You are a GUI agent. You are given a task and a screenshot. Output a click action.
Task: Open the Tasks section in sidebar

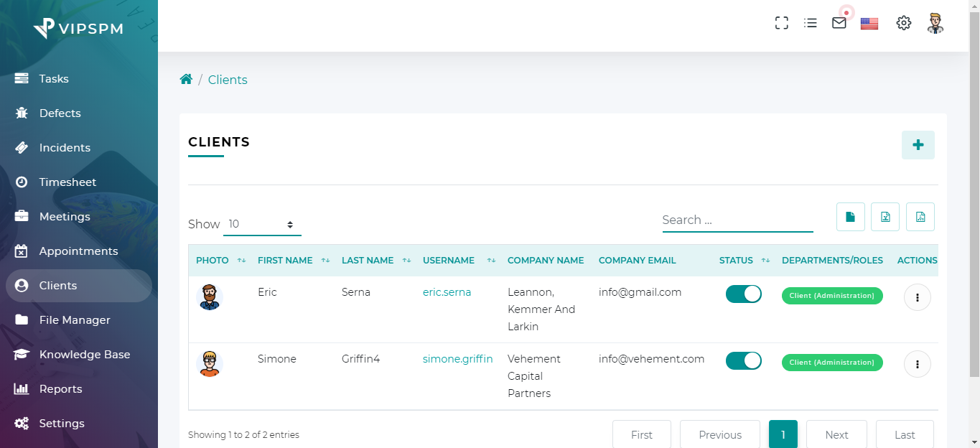[54, 78]
